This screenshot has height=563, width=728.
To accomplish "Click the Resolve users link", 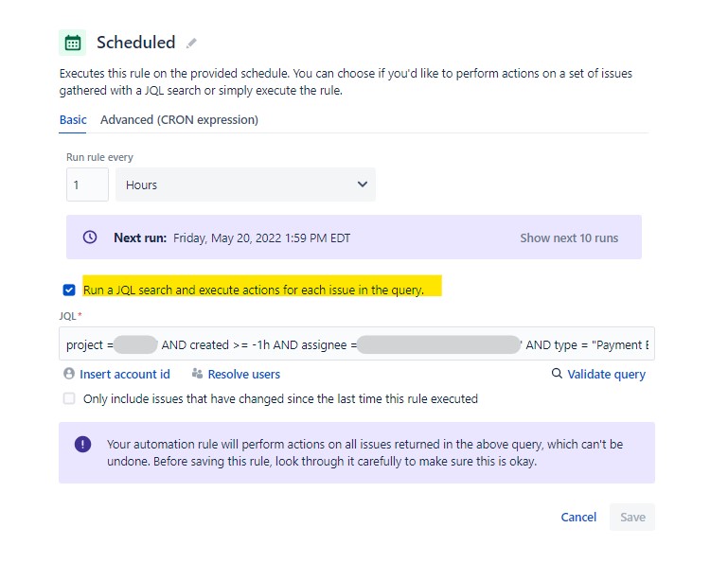I will pos(243,374).
